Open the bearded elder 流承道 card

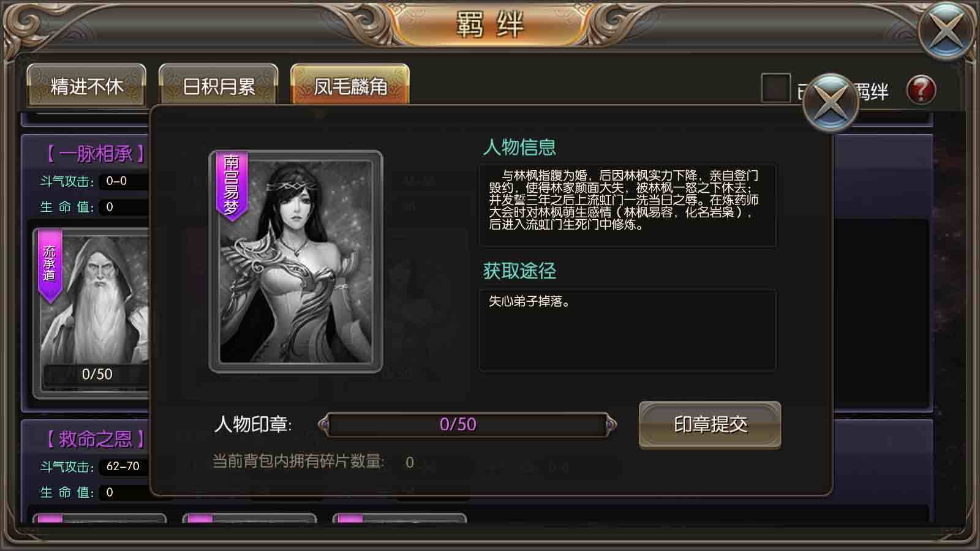[92, 312]
